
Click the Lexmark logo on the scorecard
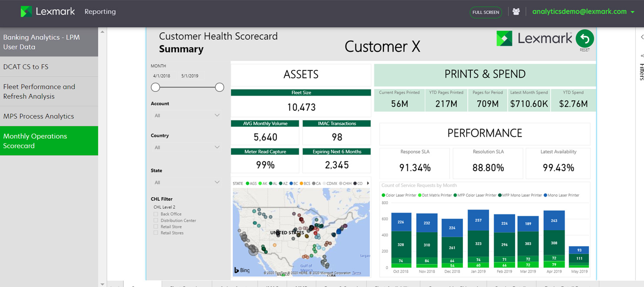(534, 39)
